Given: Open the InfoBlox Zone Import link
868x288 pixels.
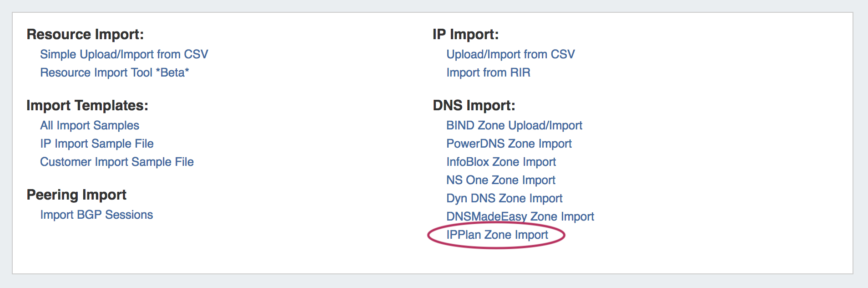Looking at the screenshot, I should point(501,162).
